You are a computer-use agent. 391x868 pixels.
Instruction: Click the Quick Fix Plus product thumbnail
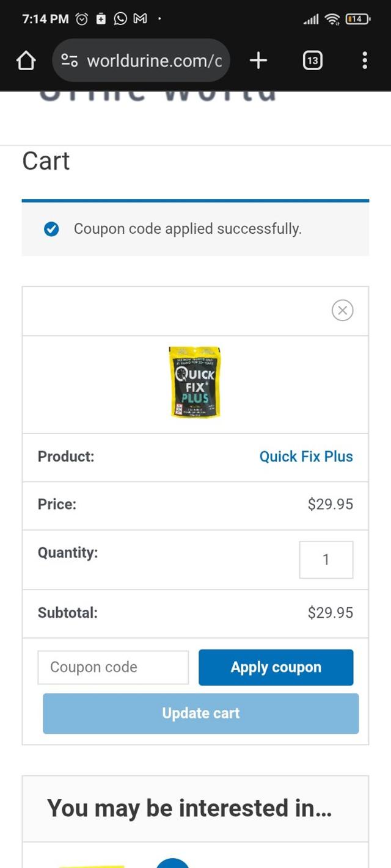click(x=195, y=383)
